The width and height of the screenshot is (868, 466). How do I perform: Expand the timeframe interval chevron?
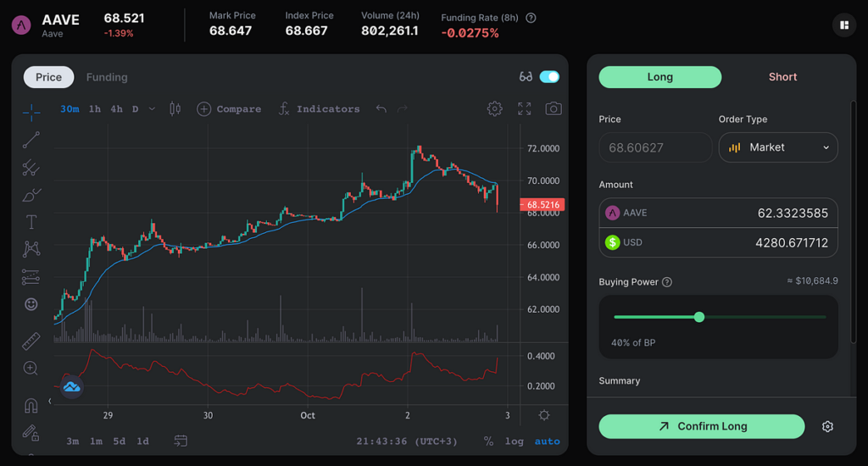pyautogui.click(x=152, y=109)
